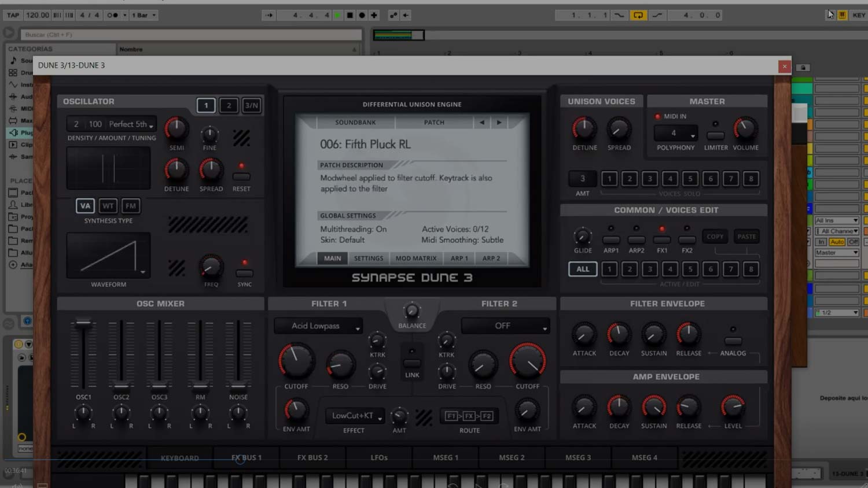868x488 pixels.
Task: Click the oscillator FINE knob
Action: [209, 135]
